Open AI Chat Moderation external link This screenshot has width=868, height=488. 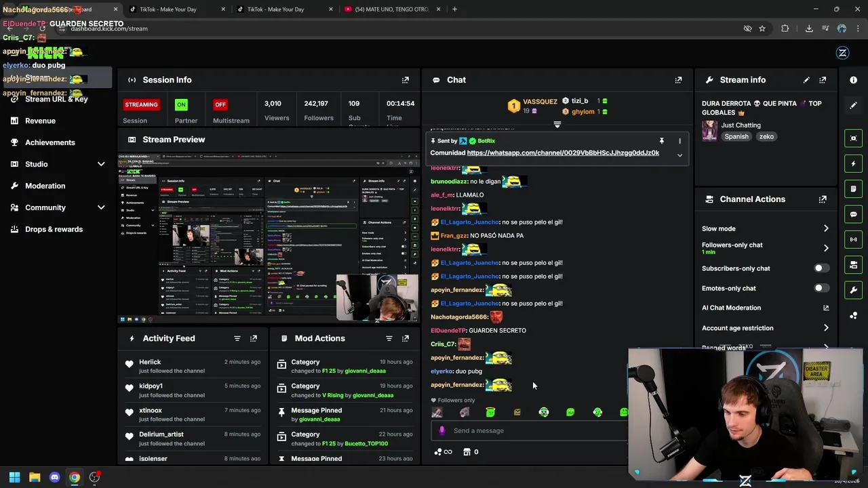(x=826, y=308)
